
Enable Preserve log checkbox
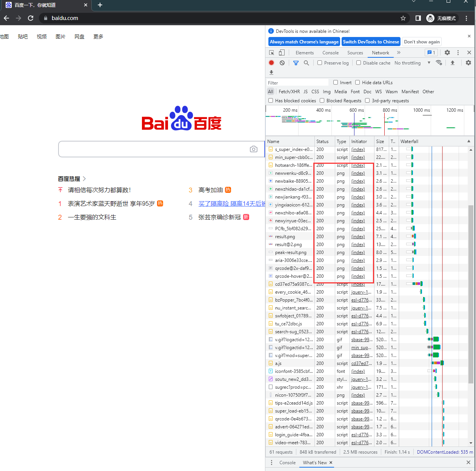[320, 63]
